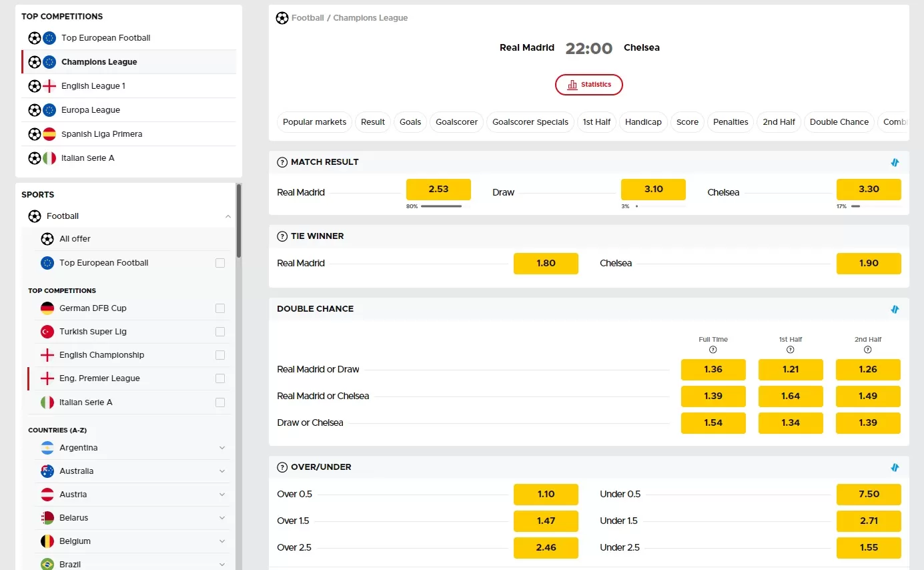Image resolution: width=924 pixels, height=570 pixels.
Task: Click the Australia flag icon
Action: pyautogui.click(x=47, y=471)
